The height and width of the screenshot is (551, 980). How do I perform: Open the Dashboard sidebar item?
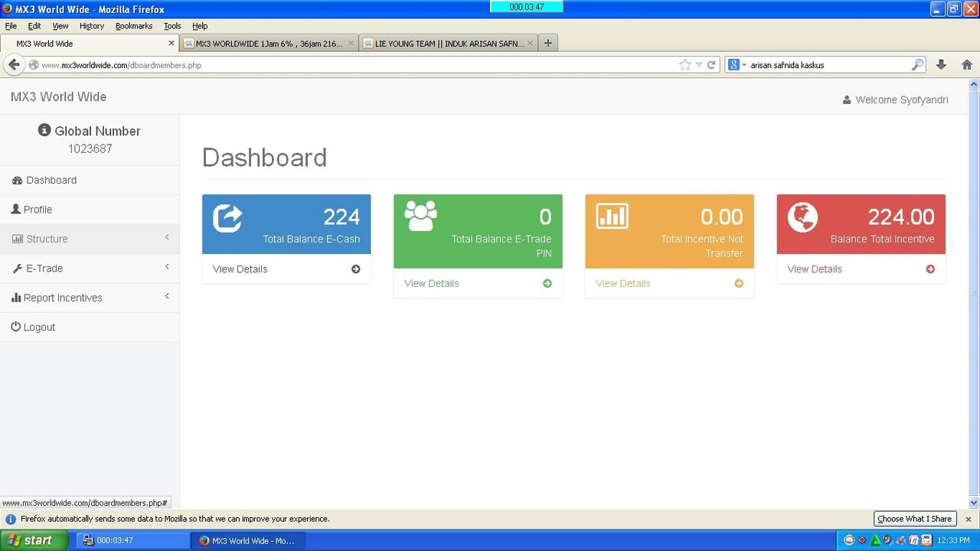click(x=90, y=180)
